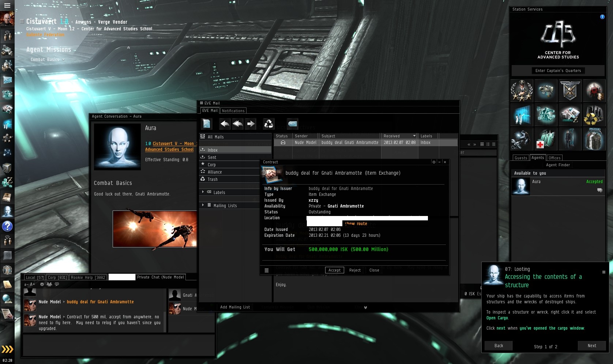Viewport: 613px width, 364px height.
Task: Select the Corp chat tab
Action: click(57, 277)
